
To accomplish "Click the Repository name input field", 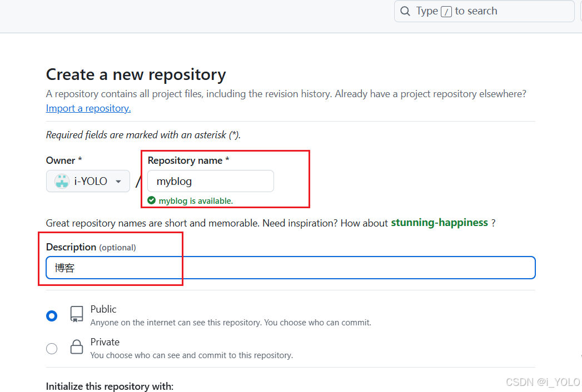I will click(x=210, y=181).
